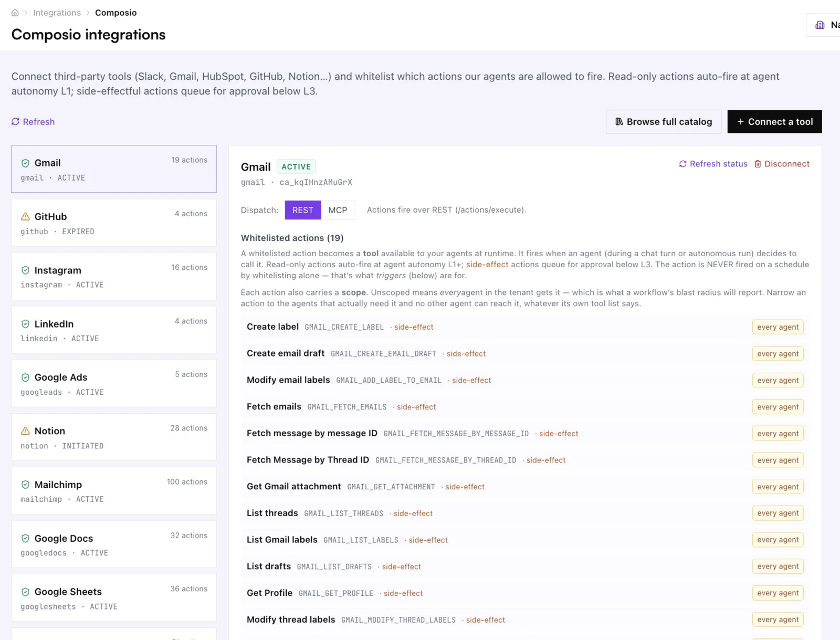Open scope for Get Gmail attachment
This screenshot has height=640, width=840.
pos(778,487)
